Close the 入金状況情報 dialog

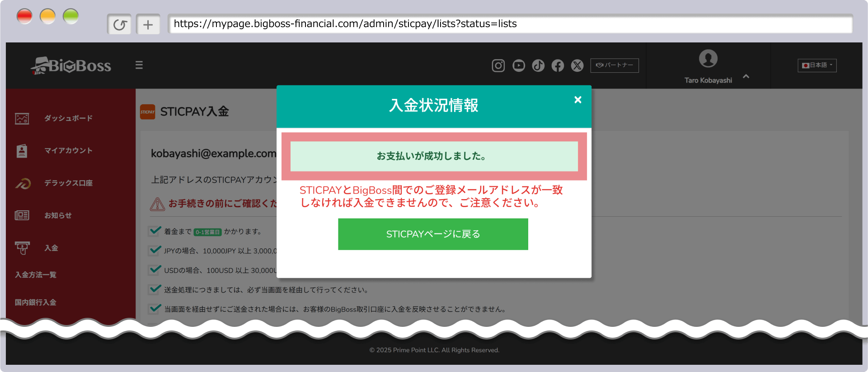click(577, 100)
